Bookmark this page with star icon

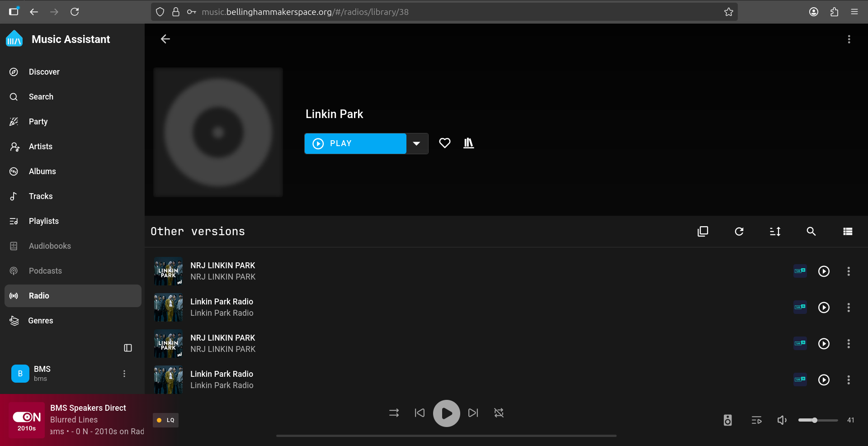(x=729, y=12)
